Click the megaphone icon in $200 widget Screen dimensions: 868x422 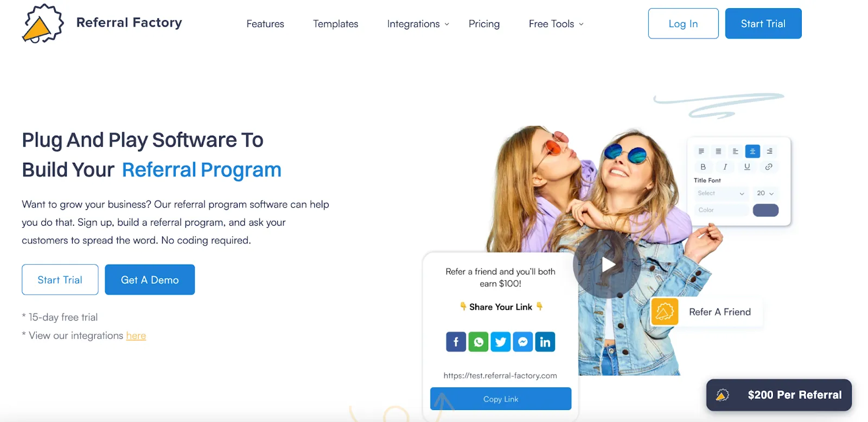click(723, 395)
